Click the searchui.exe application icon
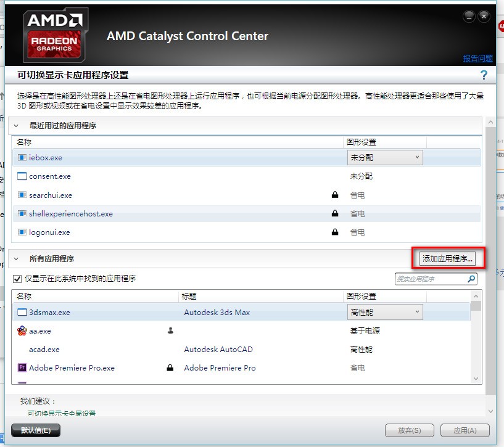Viewport: 504px width, 447px height. click(x=22, y=195)
